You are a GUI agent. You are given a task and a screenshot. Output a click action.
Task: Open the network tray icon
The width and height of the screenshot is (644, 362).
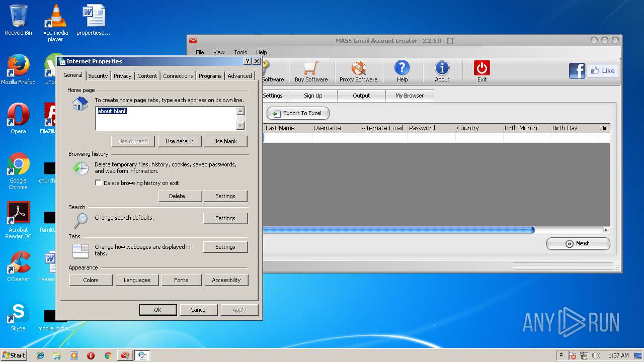point(584,355)
